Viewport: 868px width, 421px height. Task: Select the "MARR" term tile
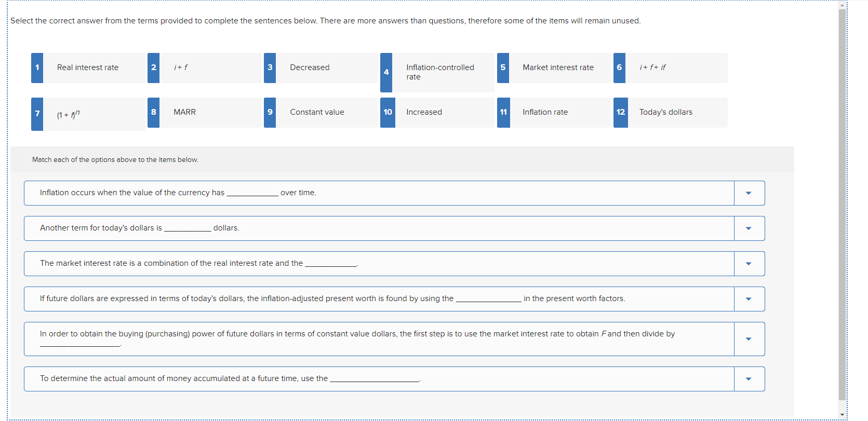(x=184, y=112)
